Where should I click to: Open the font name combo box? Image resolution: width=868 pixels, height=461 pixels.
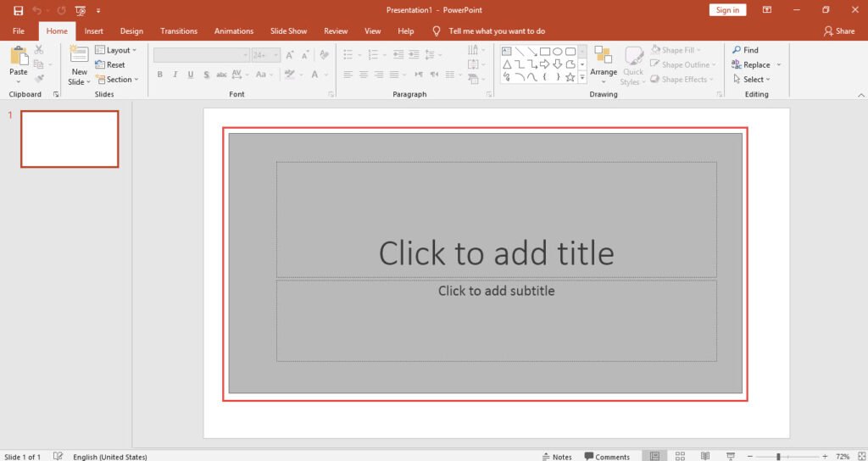click(202, 55)
